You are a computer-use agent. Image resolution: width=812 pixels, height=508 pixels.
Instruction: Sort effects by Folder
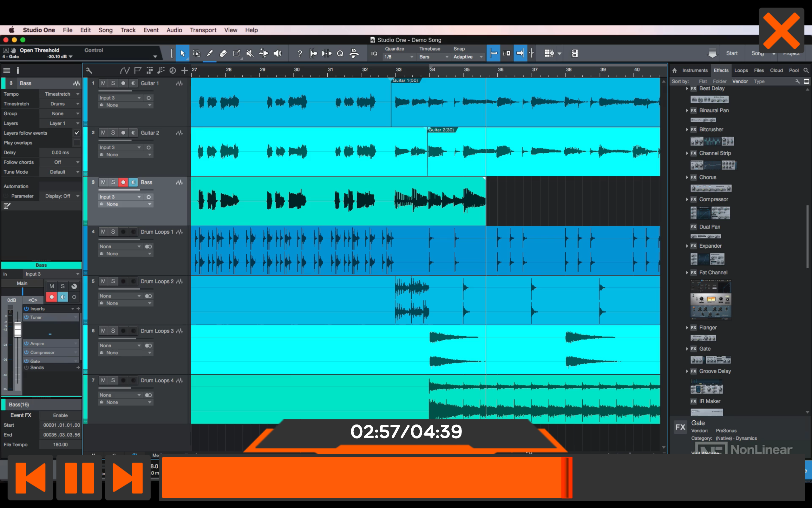pyautogui.click(x=719, y=81)
